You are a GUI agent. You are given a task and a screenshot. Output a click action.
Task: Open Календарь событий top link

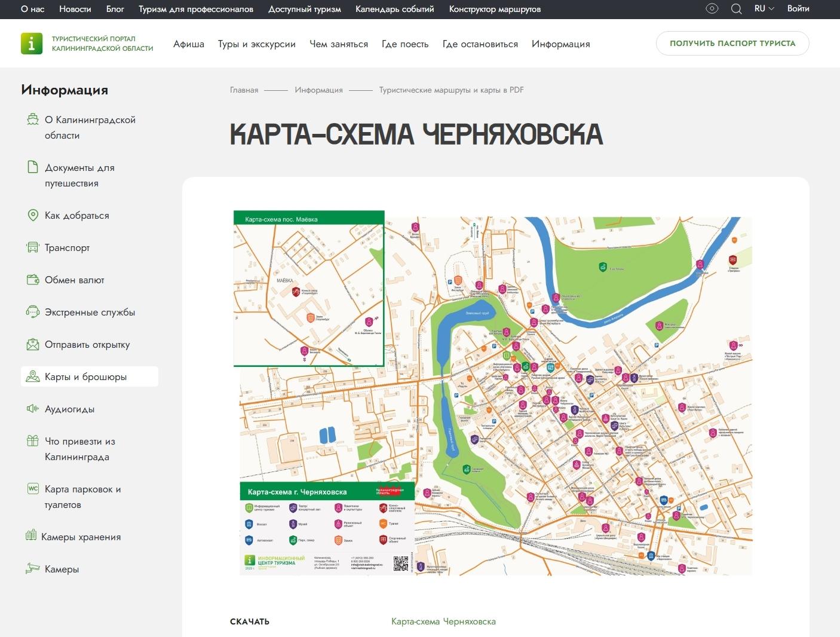[395, 9]
